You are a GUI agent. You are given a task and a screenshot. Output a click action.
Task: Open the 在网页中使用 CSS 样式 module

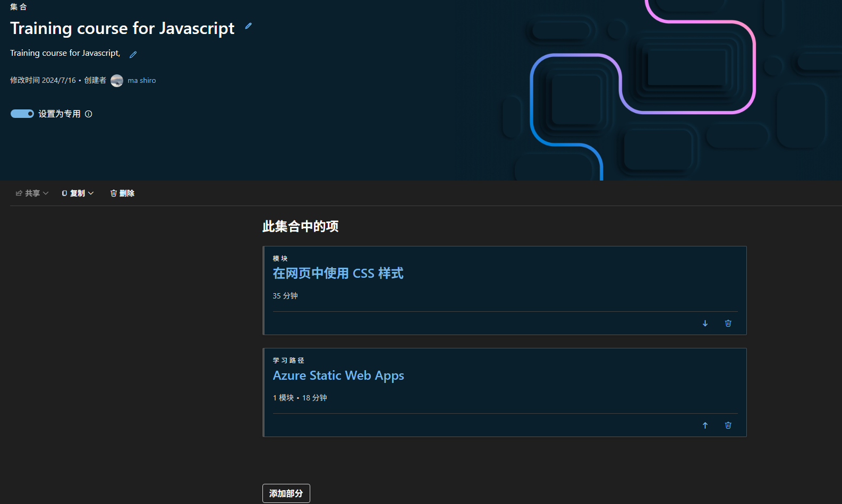pyautogui.click(x=338, y=274)
